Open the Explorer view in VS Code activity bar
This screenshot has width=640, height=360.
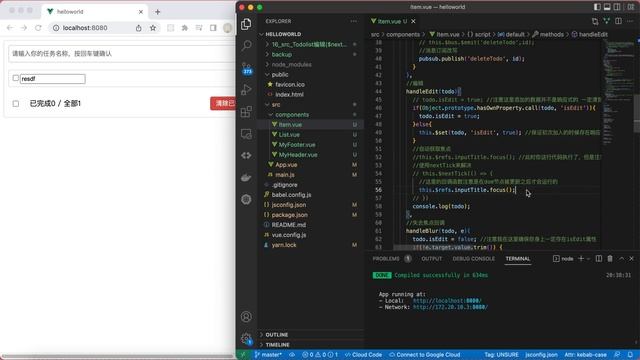(246, 24)
